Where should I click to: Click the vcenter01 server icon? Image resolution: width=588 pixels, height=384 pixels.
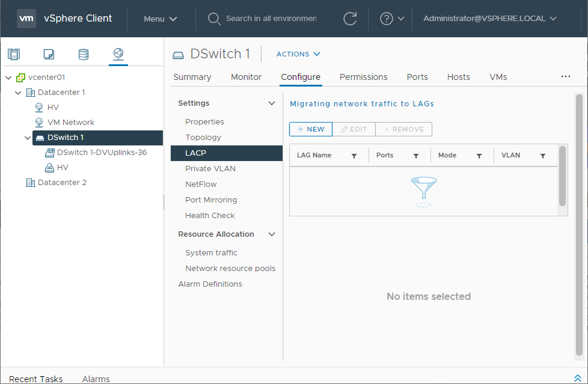[20, 78]
